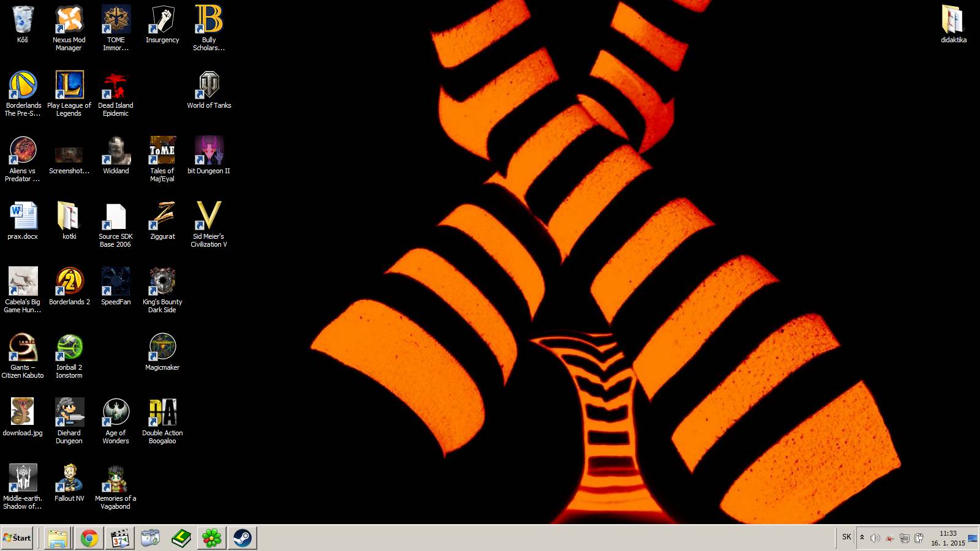Select bit Dungeon II icon
The width and height of the screenshot is (980, 551).
[x=209, y=156]
